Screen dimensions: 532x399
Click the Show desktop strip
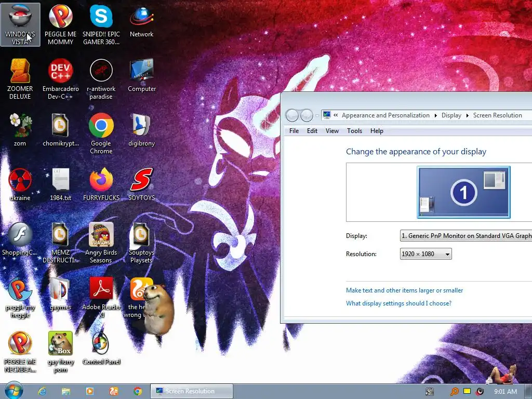pos(528,392)
